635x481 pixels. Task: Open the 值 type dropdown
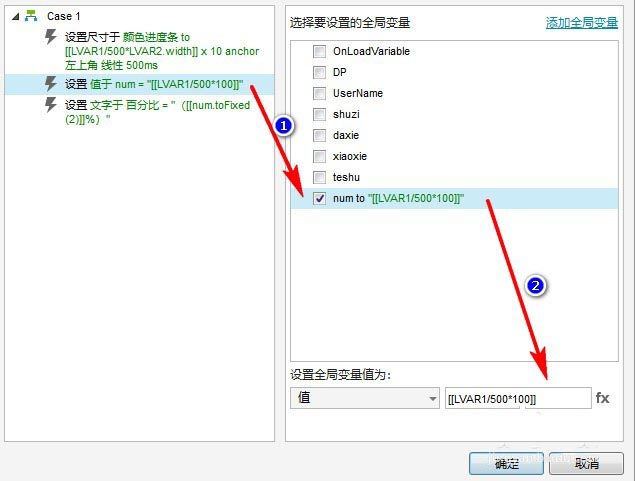365,398
